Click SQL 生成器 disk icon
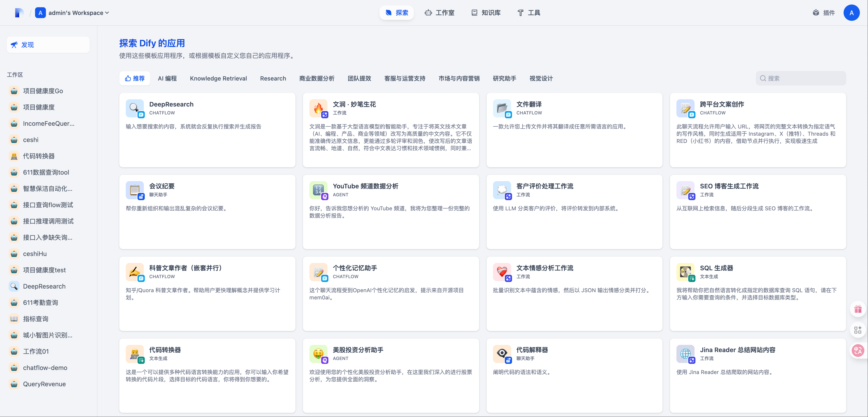 click(x=686, y=272)
